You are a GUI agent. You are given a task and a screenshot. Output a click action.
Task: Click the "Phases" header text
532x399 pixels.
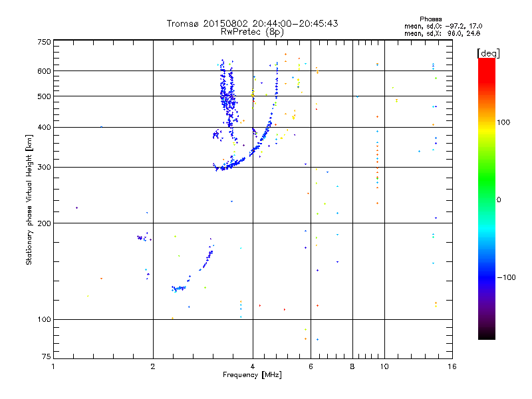pos(430,19)
